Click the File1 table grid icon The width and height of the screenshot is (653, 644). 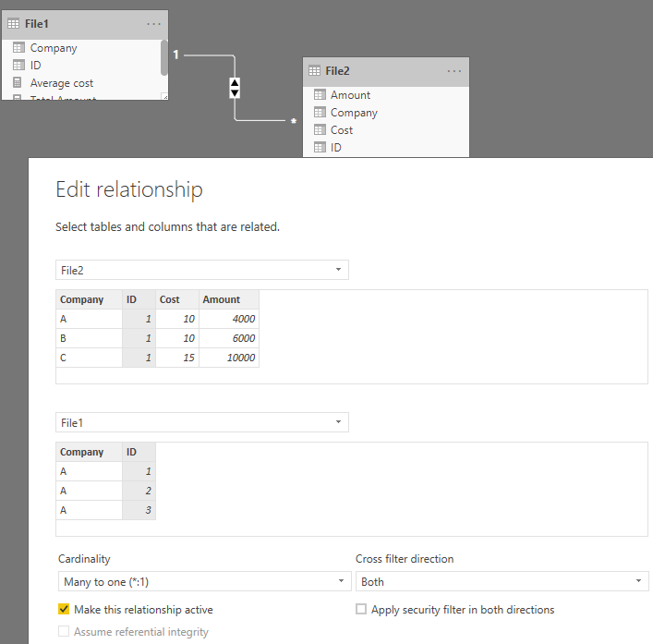[x=13, y=24]
